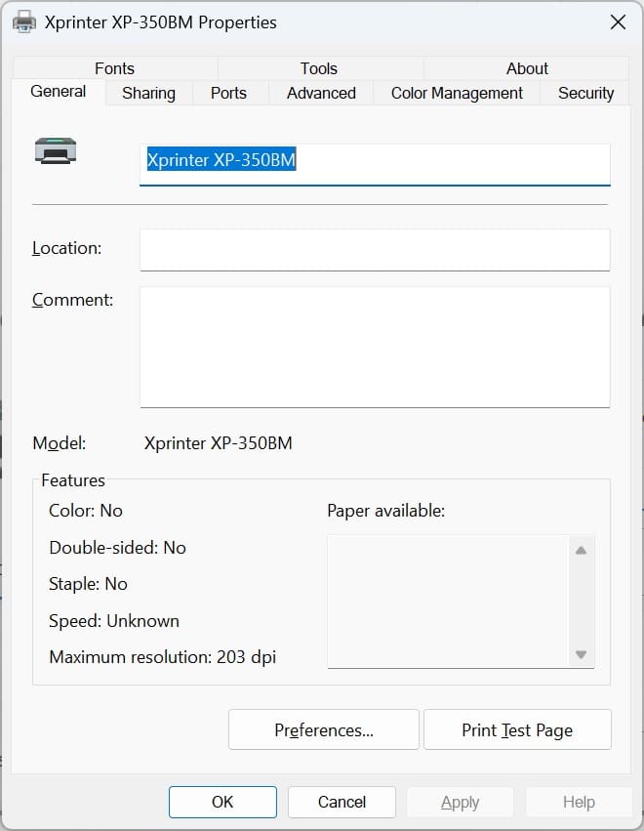This screenshot has height=831, width=644.
Task: Switch to the Ports tab
Action: tap(228, 94)
